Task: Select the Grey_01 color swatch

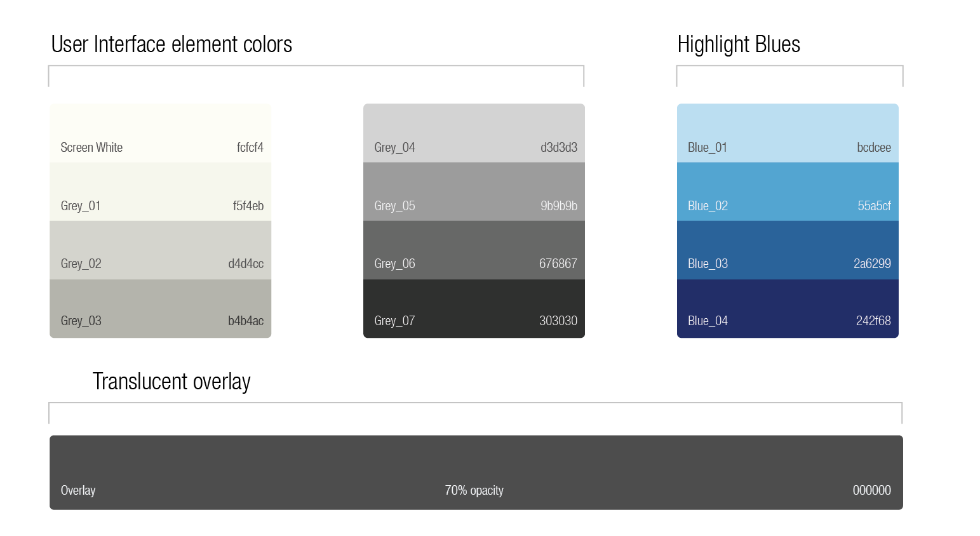Action: pyautogui.click(x=160, y=191)
